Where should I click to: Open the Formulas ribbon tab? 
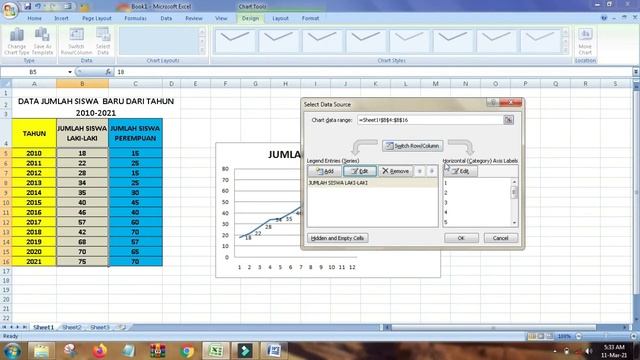(x=135, y=18)
